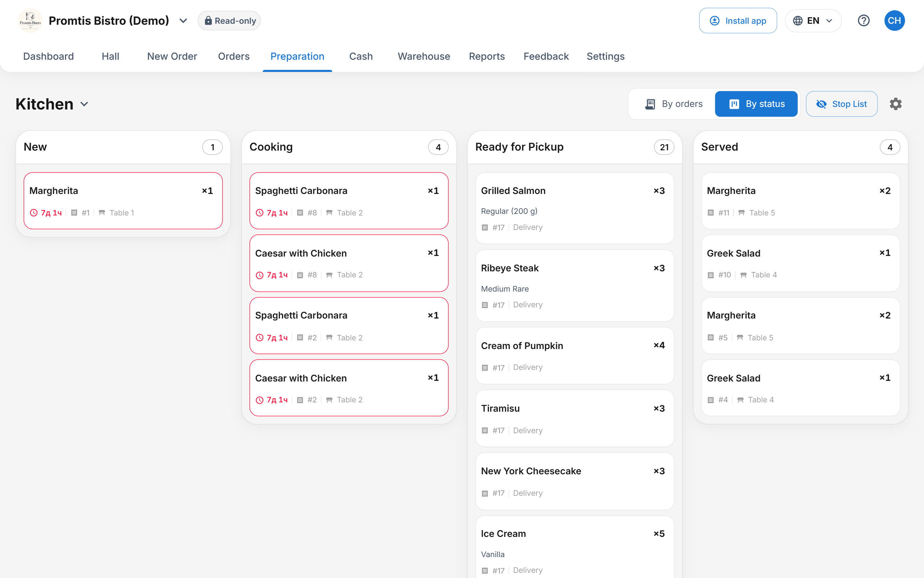Click the receipt icon beside By orders
Viewport: 924px width, 578px height.
(x=650, y=104)
